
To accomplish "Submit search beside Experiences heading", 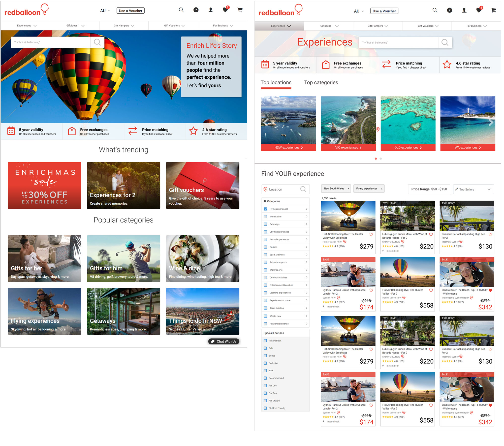I will 445,42.
